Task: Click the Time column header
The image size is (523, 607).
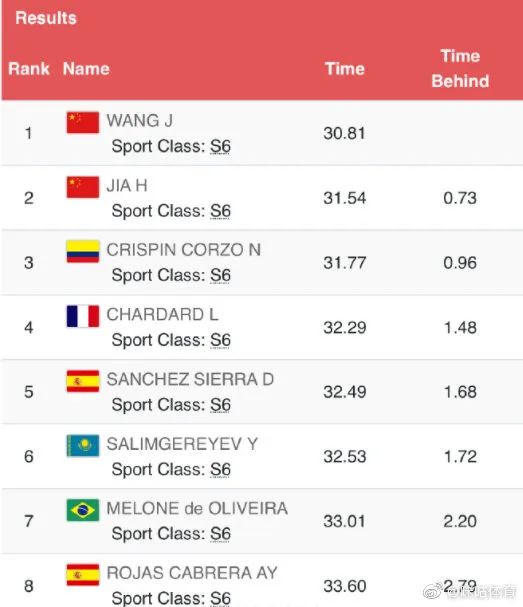Action: point(345,69)
